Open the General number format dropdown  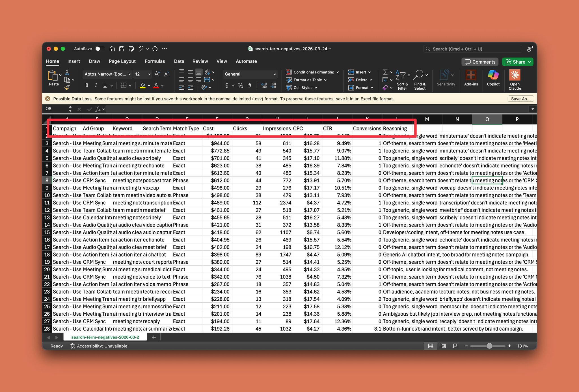pyautogui.click(x=250, y=74)
